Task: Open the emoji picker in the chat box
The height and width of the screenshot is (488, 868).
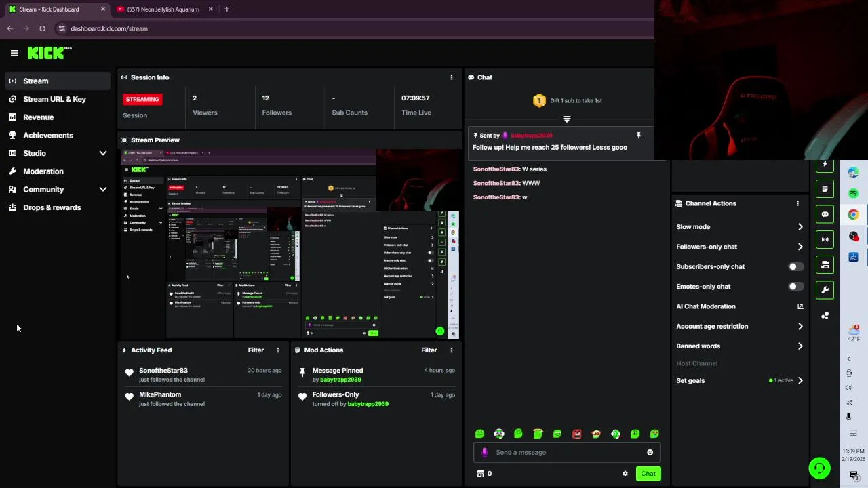Action: [650, 452]
